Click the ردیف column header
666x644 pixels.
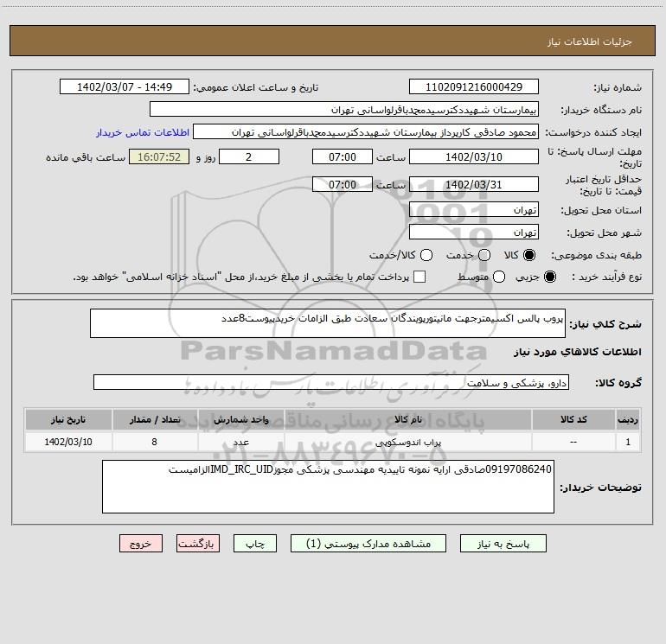(x=628, y=419)
